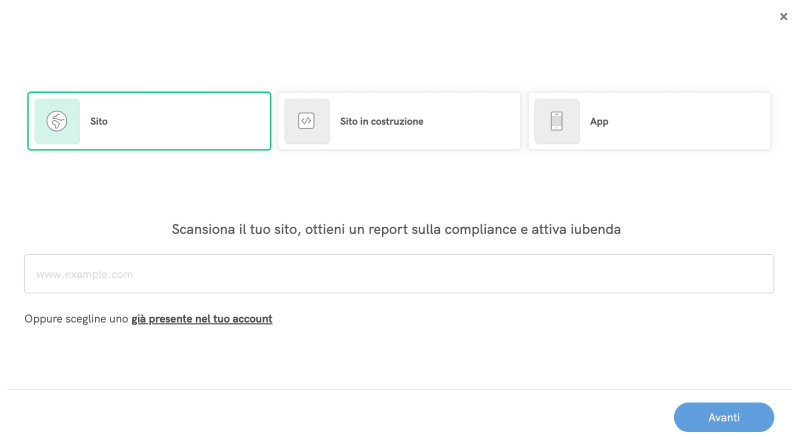800x438 pixels.
Task: Select the Sito option card
Action: [149, 121]
